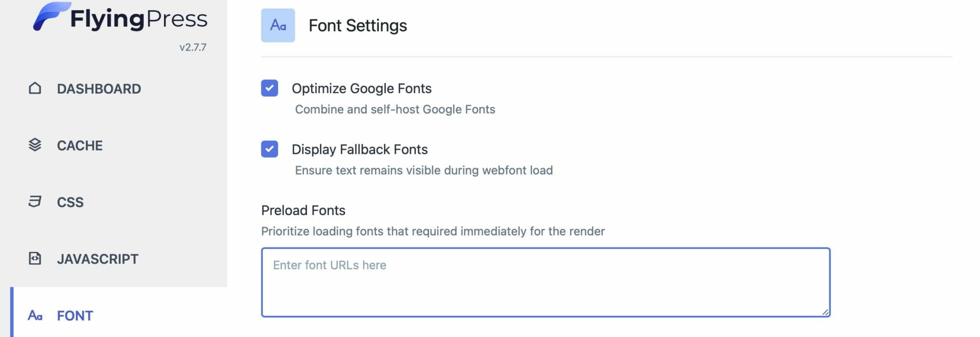This screenshot has height=337, width=980.
Task: Click the Dashboard house icon
Action: pos(35,88)
